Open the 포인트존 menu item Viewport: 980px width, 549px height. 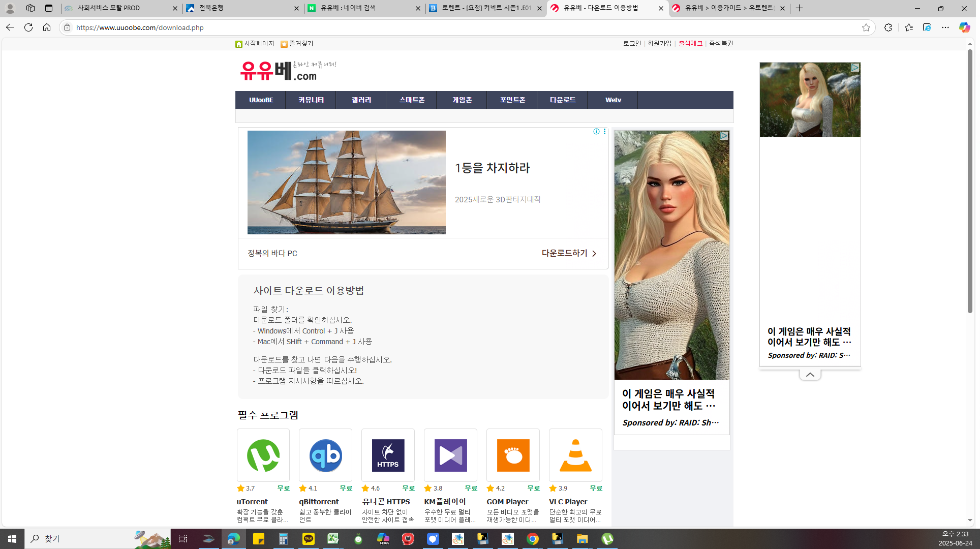(512, 100)
